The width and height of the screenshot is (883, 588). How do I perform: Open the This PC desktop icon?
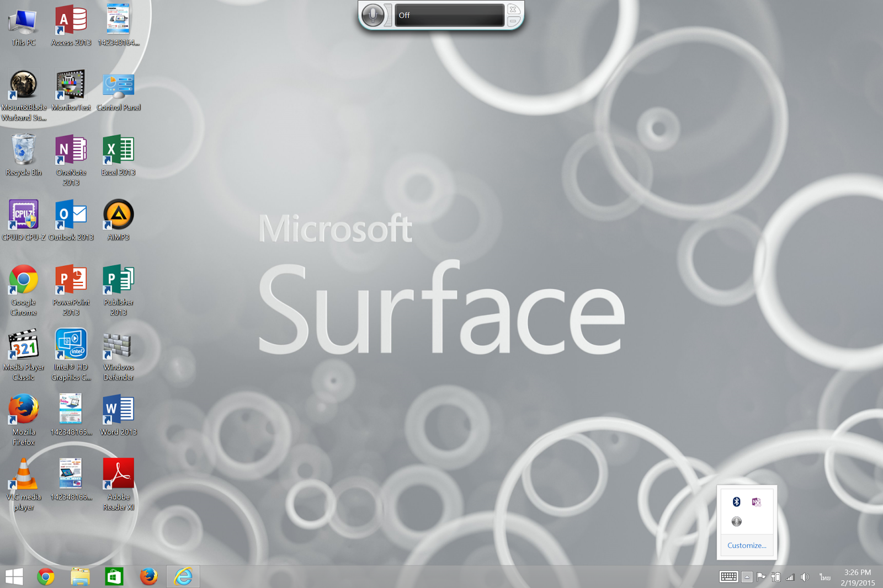23,26
